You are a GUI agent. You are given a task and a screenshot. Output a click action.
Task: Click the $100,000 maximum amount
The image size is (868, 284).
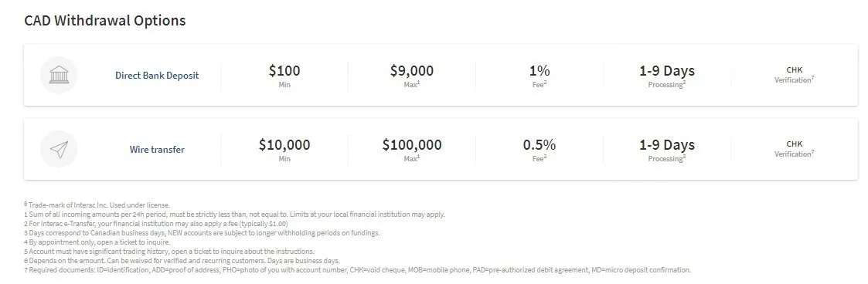coord(412,145)
